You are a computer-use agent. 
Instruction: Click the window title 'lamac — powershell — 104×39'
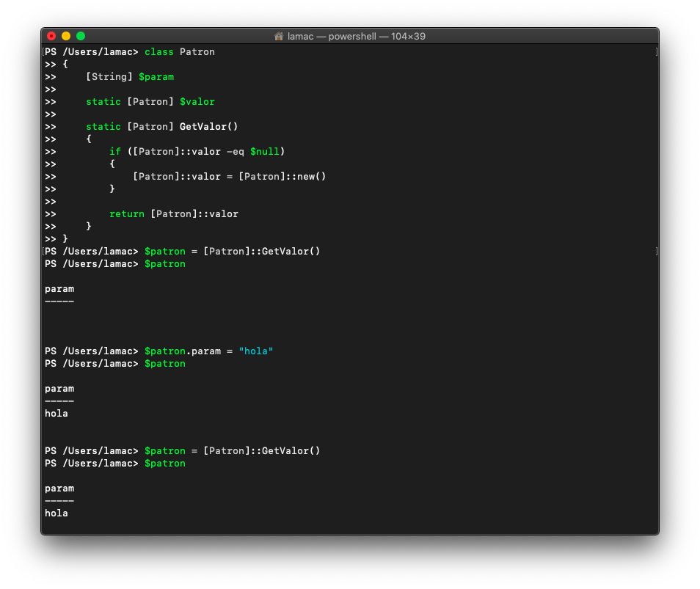[357, 36]
